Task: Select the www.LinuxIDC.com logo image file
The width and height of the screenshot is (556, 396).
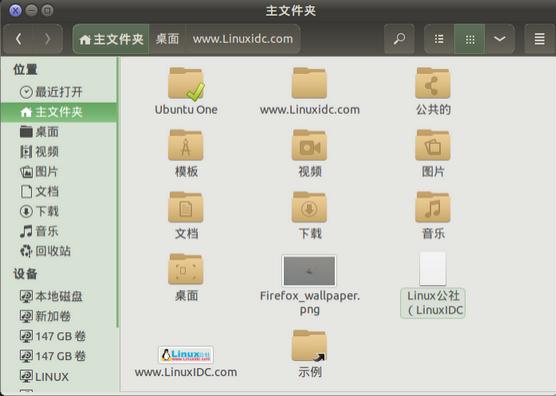Action: (x=186, y=355)
